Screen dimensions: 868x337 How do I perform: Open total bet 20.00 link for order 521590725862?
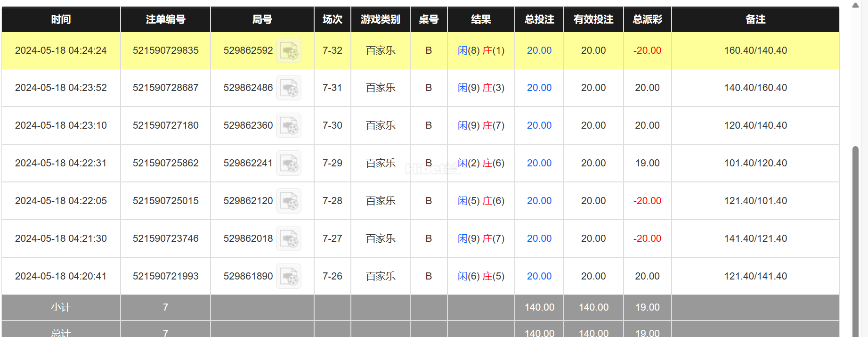point(539,163)
